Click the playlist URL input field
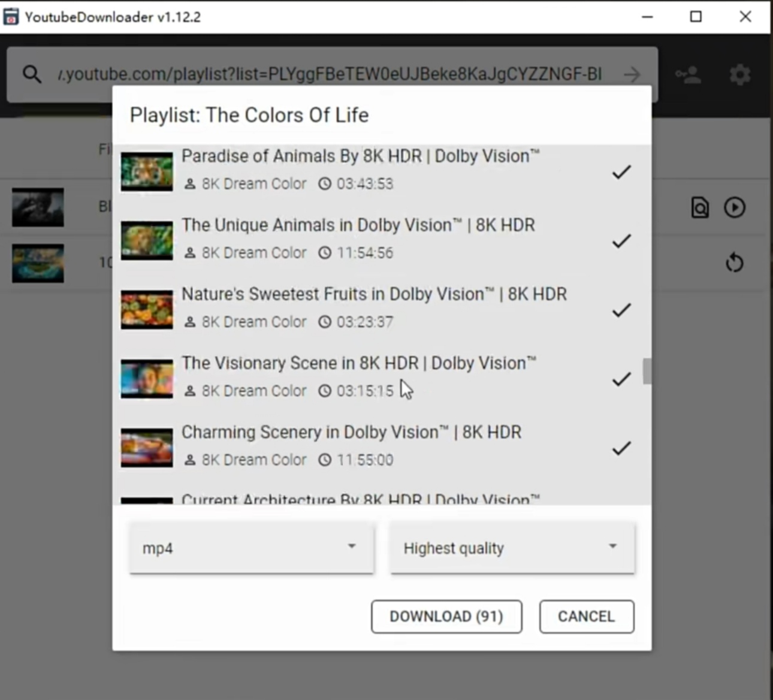This screenshot has width=773, height=700. tap(330, 74)
